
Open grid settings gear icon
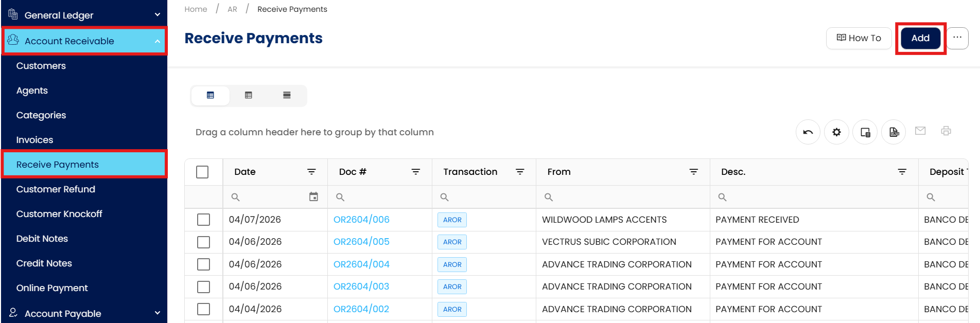836,132
